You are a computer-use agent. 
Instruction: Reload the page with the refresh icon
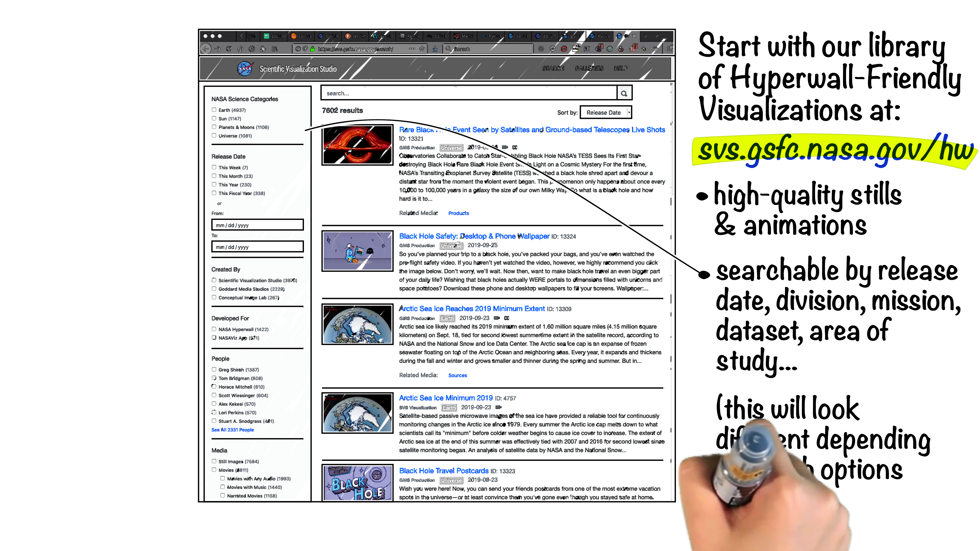coord(229,49)
